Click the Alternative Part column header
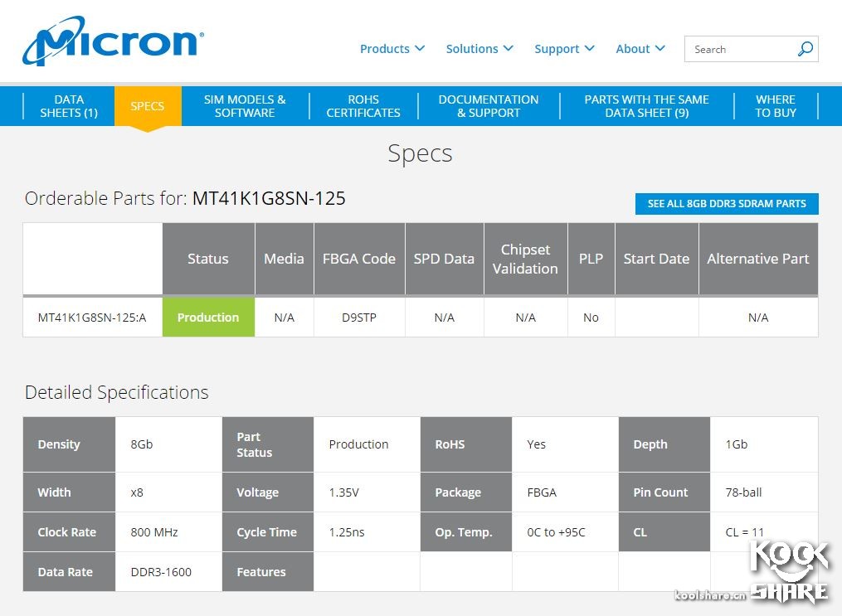The width and height of the screenshot is (842, 616). point(758,259)
